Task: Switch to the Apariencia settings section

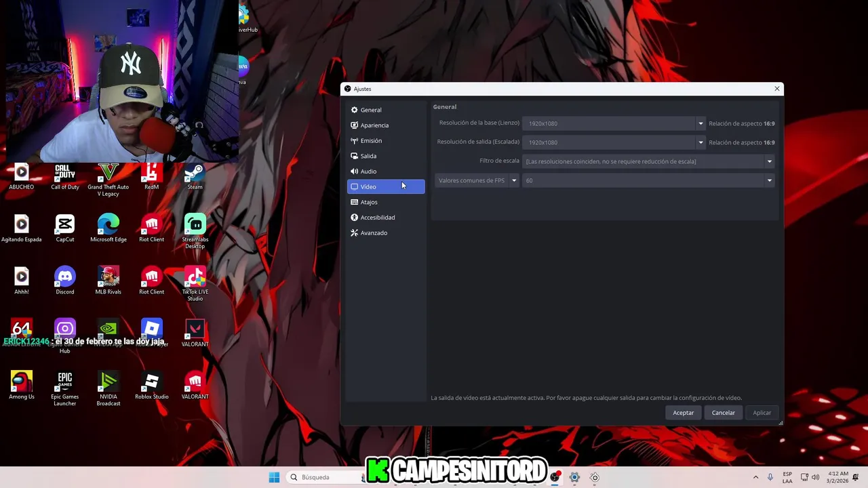Action: (x=386, y=125)
